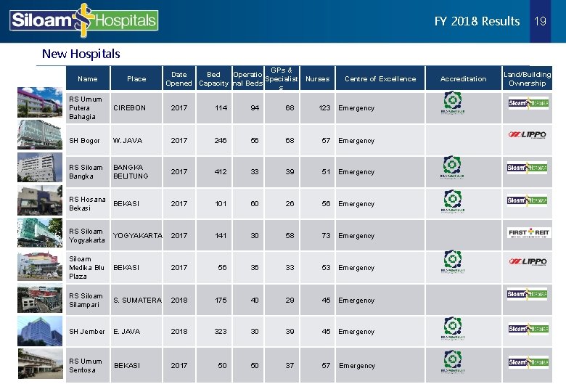Click nurses value 123

tap(324, 108)
